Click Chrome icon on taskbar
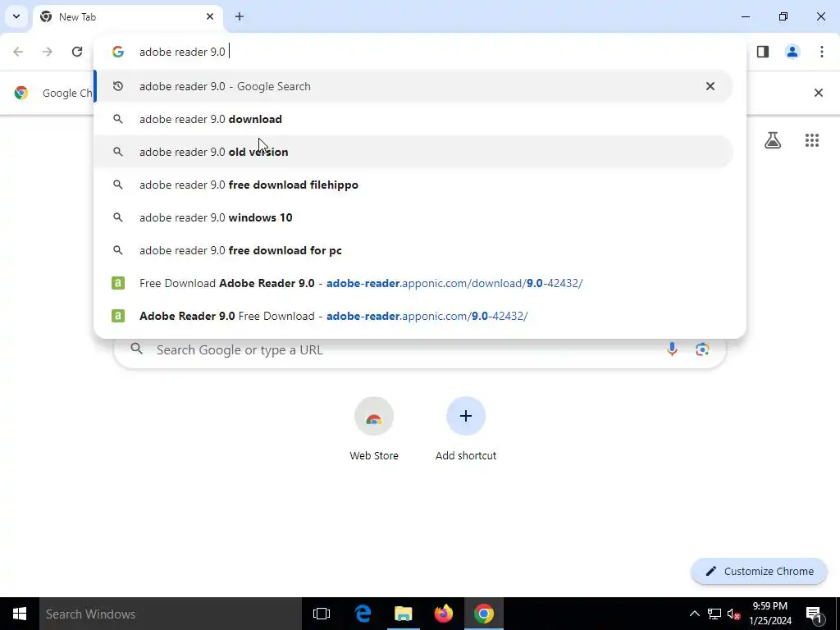 (484, 614)
